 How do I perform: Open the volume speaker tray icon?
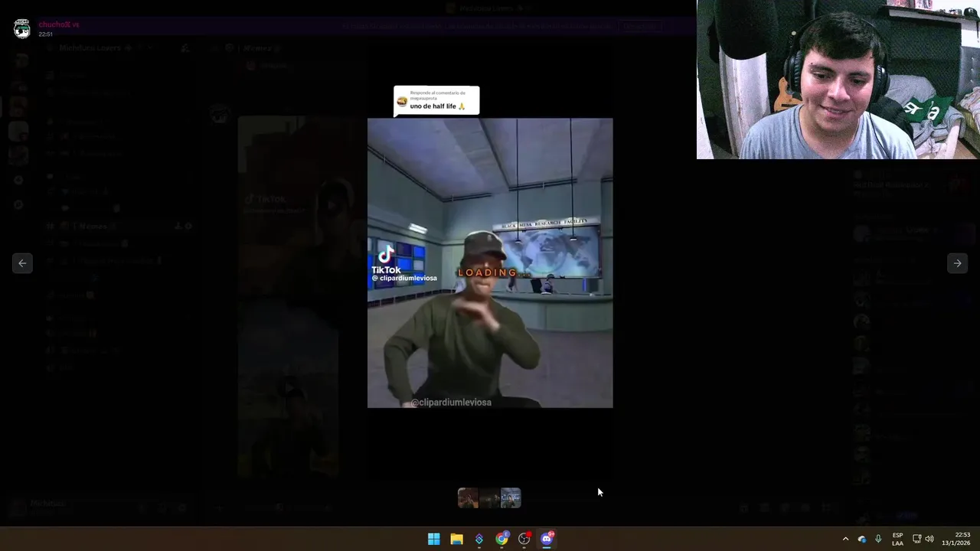929,539
